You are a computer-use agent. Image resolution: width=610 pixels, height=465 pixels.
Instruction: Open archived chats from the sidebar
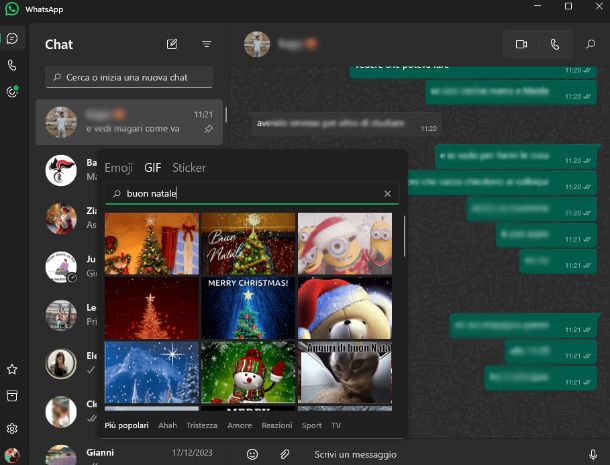click(12, 396)
